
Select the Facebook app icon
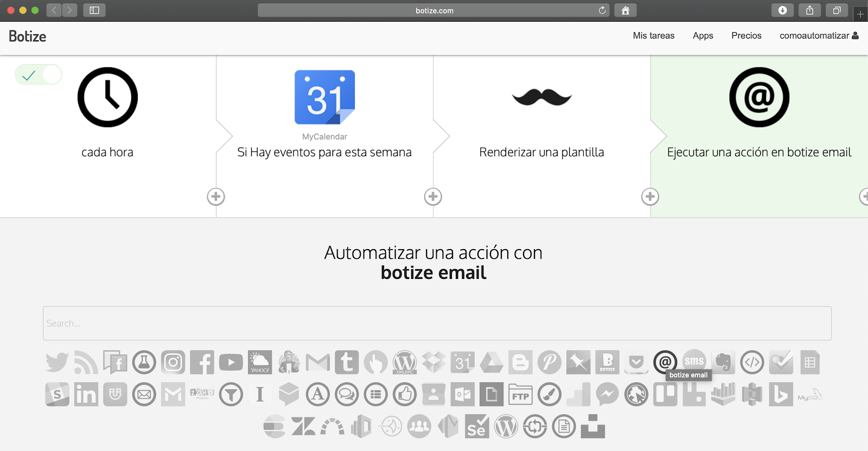(x=202, y=362)
